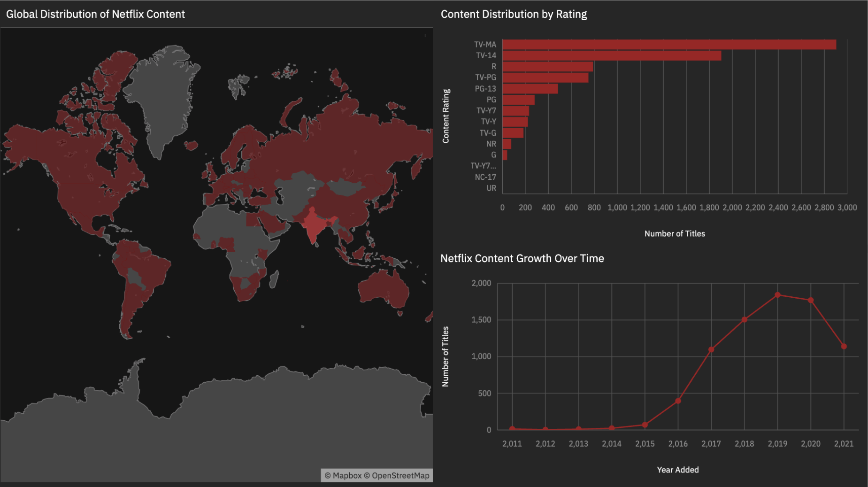This screenshot has width=868, height=487.
Task: Select the TV-Y rating bar
Action: click(515, 122)
